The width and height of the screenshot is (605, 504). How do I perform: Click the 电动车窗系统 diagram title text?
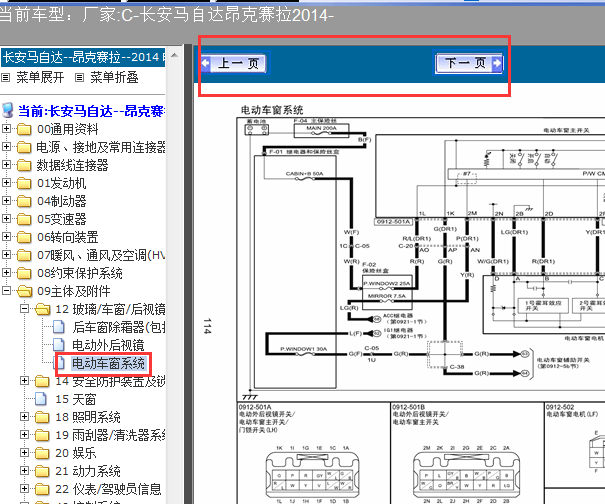[272, 110]
